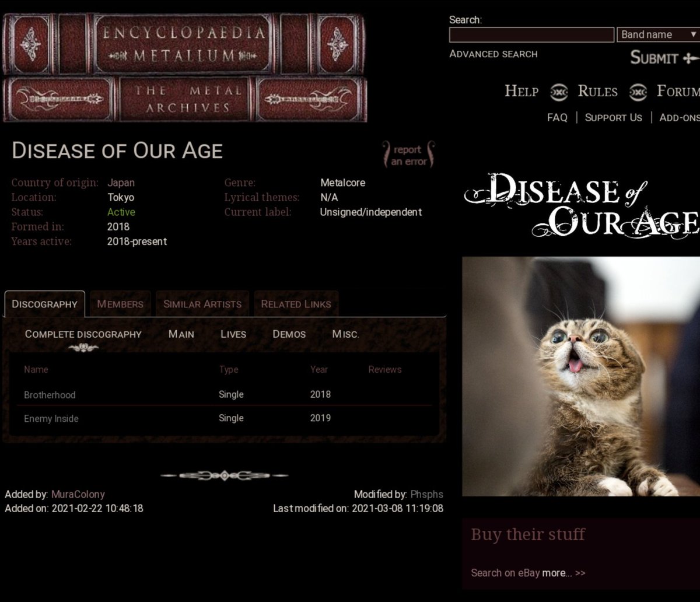Open the Enemy Inside single

(51, 418)
